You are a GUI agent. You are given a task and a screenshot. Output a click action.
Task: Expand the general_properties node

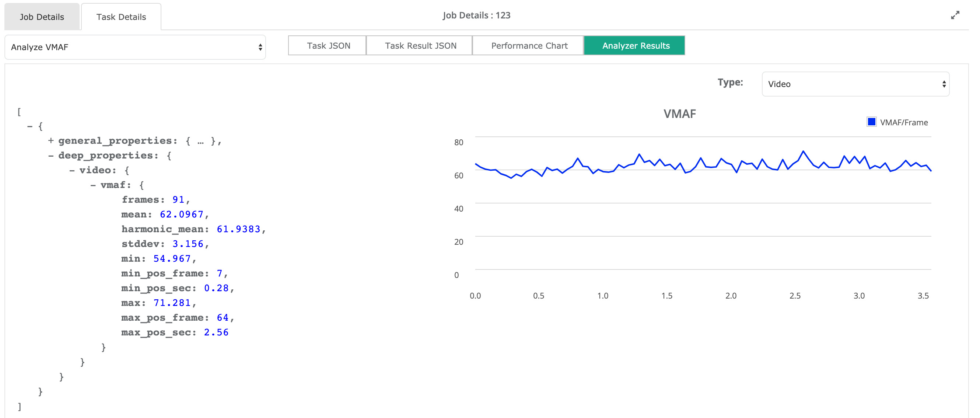(50, 141)
